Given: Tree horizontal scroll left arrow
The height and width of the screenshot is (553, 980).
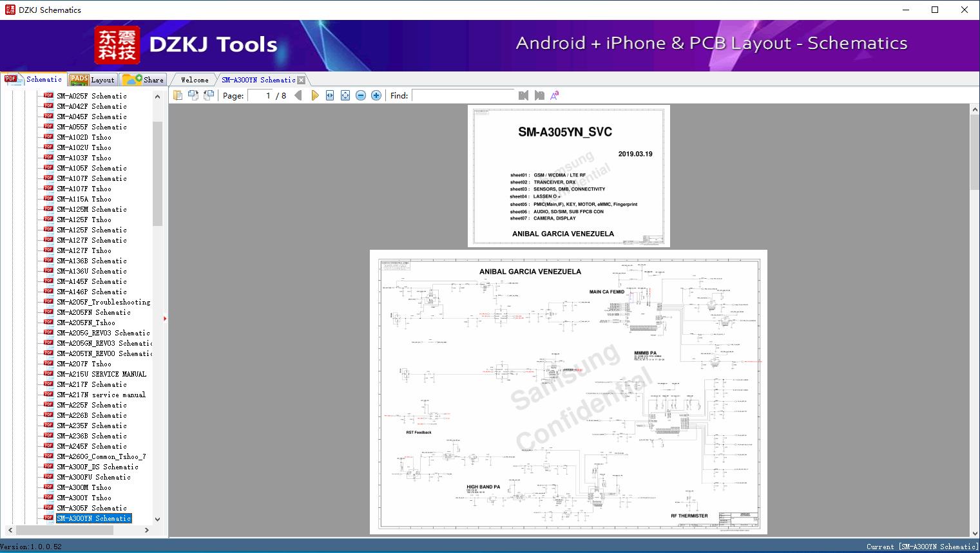Looking at the screenshot, I should (x=9, y=530).
